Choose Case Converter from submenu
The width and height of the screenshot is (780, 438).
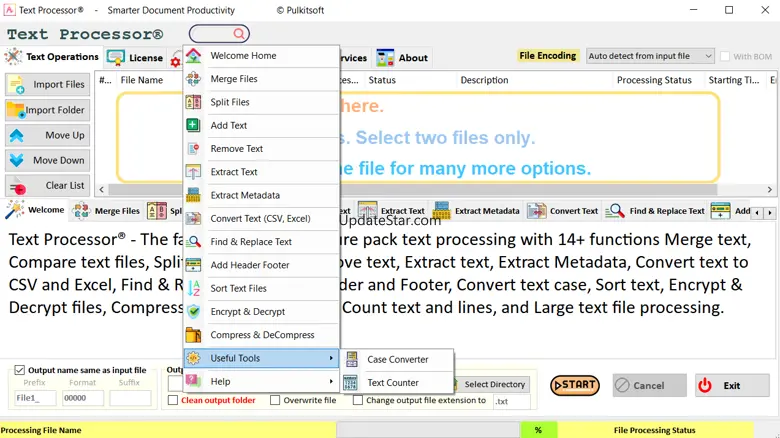(397, 359)
